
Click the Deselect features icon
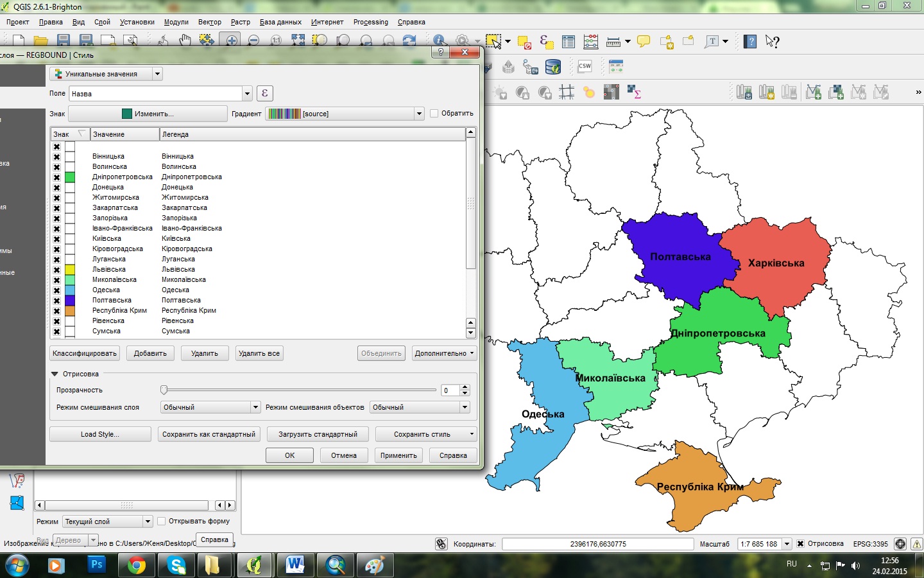524,42
